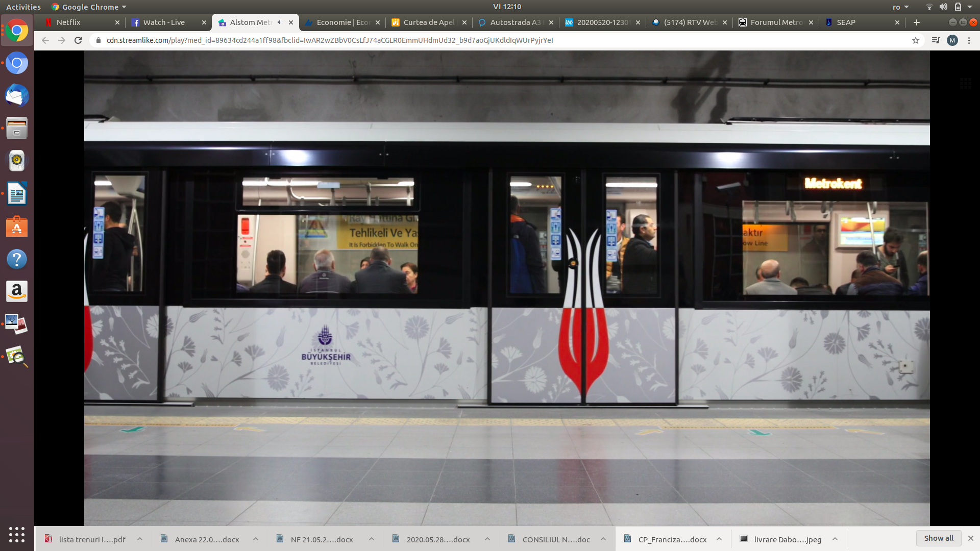The width and height of the screenshot is (980, 551).
Task: Click Show all downloads button
Action: pyautogui.click(x=938, y=538)
